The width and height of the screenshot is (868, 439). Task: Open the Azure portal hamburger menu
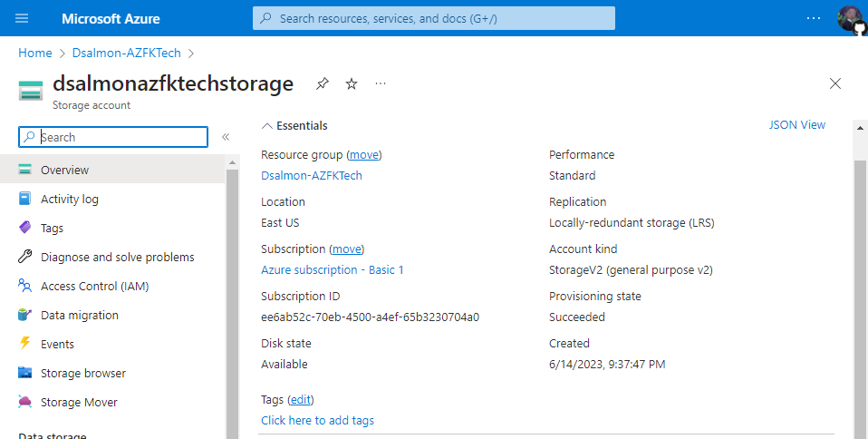pyautogui.click(x=22, y=18)
